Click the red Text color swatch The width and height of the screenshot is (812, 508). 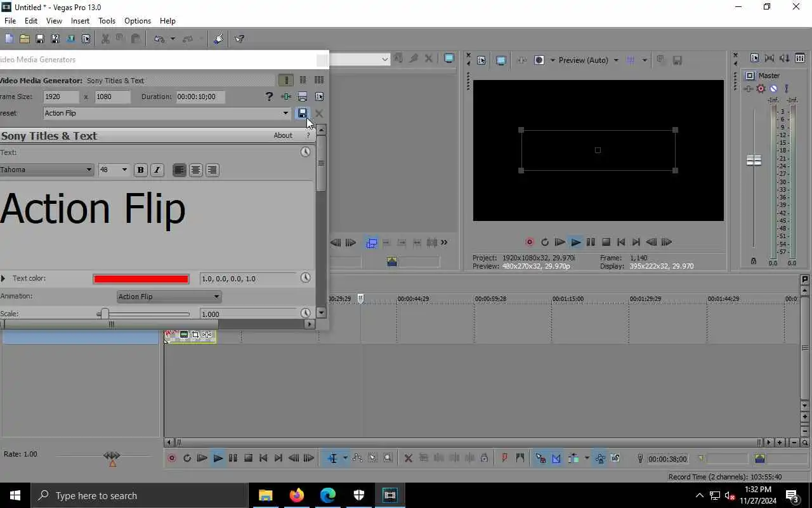tap(141, 279)
